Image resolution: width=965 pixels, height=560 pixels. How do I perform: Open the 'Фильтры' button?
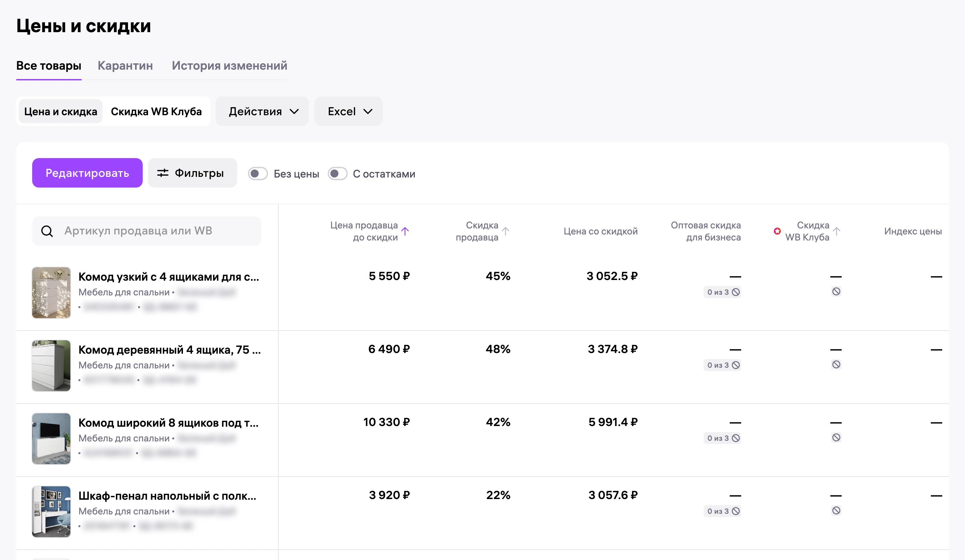tap(193, 173)
